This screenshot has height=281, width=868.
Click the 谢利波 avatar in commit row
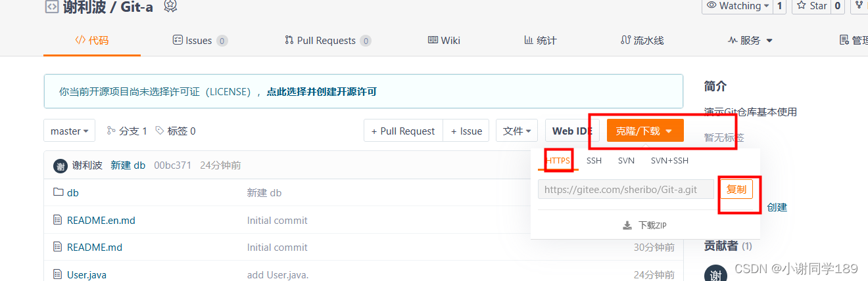[60, 165]
